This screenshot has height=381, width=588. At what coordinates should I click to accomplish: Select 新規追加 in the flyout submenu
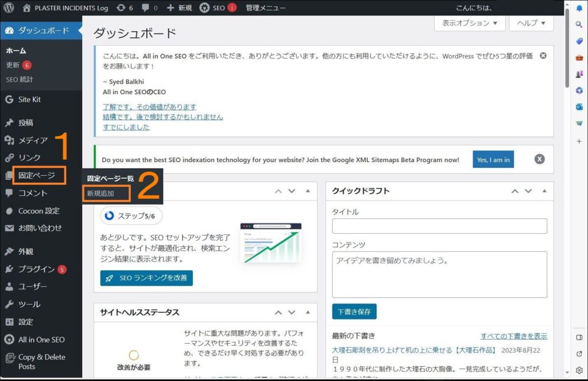[100, 193]
